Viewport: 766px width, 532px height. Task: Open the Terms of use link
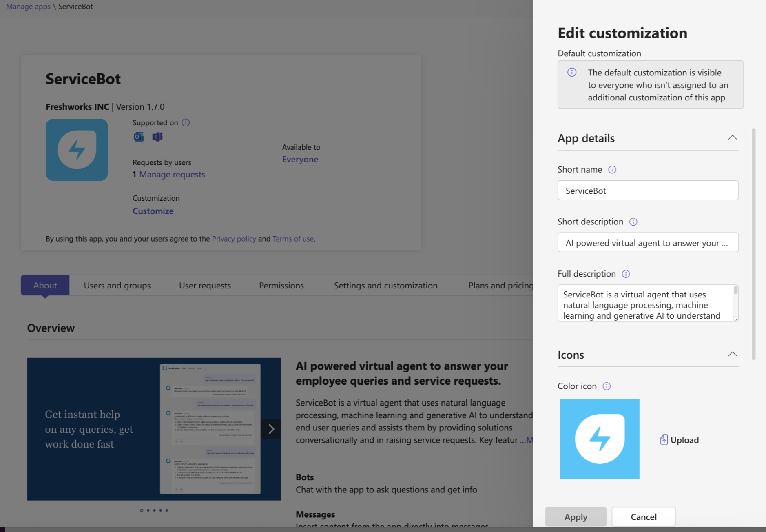pos(293,239)
